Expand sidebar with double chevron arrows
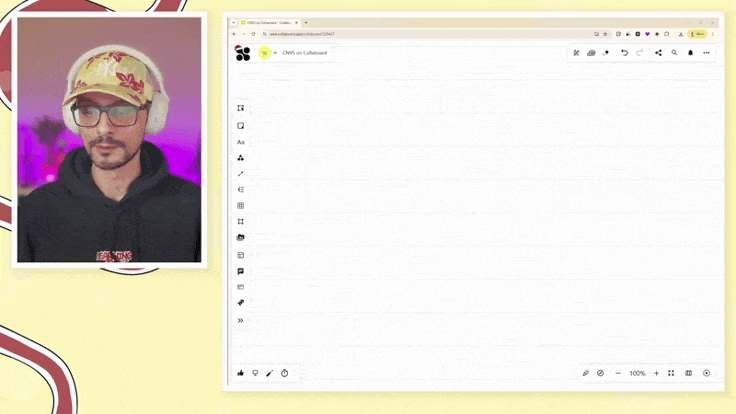 (x=240, y=321)
